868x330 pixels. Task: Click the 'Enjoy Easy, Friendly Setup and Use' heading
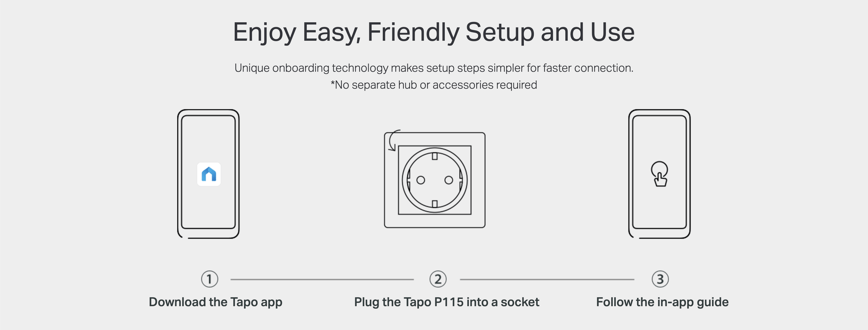434,33
